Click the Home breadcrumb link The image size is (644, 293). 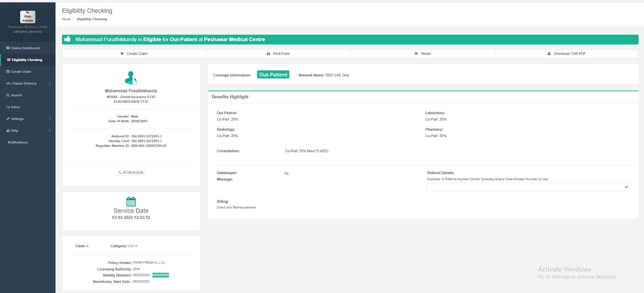[x=66, y=19]
